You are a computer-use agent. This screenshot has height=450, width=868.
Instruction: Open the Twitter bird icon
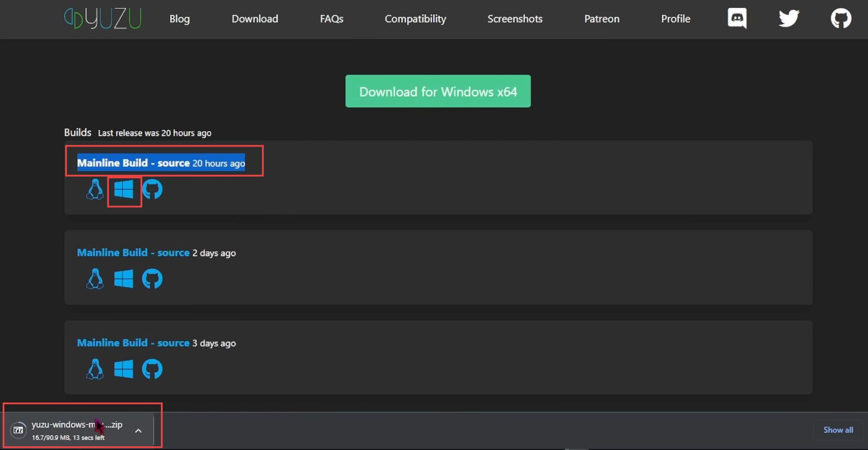789,18
